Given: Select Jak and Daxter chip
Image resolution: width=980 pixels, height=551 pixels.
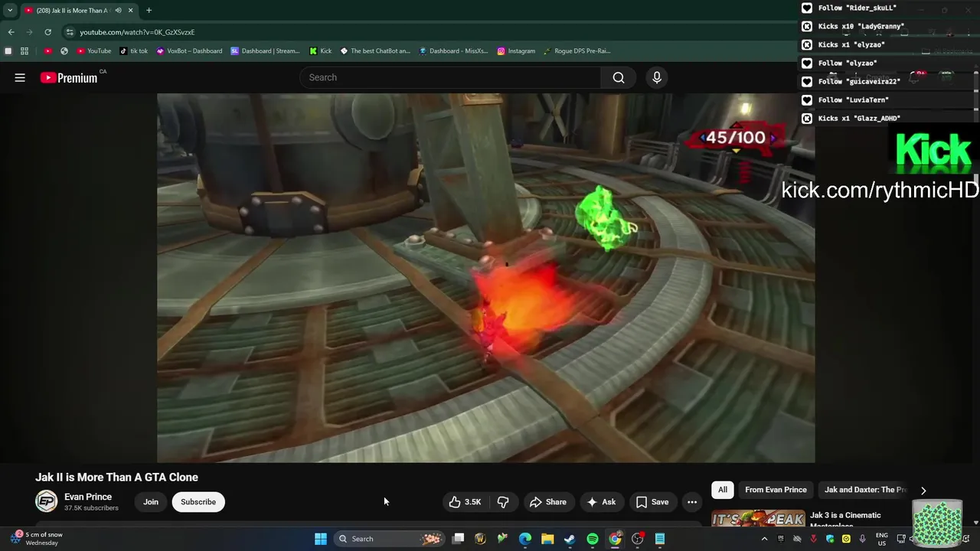Looking at the screenshot, I should pos(865,490).
